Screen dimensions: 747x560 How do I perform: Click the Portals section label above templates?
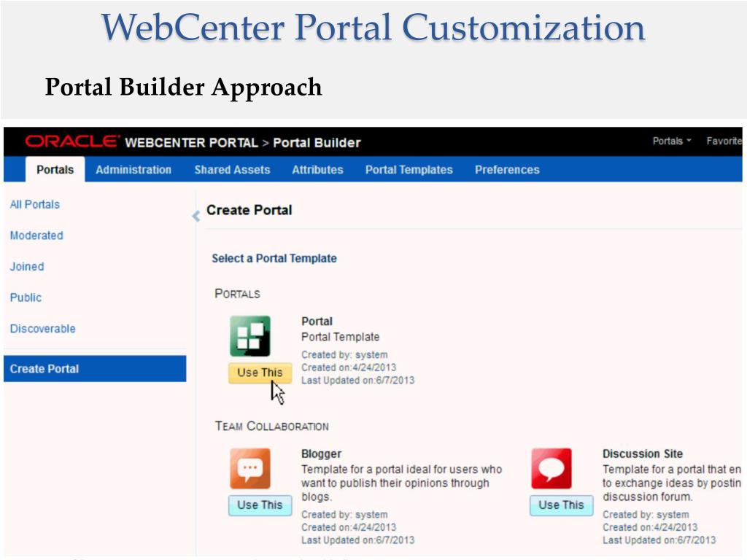237,293
